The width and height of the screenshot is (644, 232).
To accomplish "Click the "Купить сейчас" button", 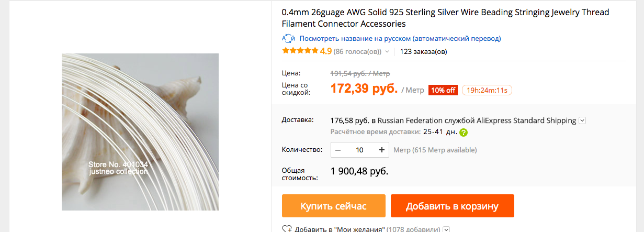I will coord(333,206).
